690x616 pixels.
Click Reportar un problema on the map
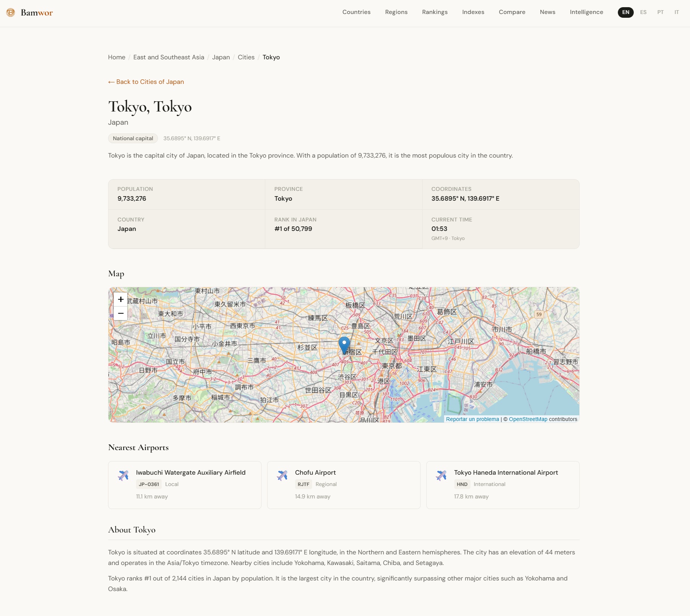point(472,419)
